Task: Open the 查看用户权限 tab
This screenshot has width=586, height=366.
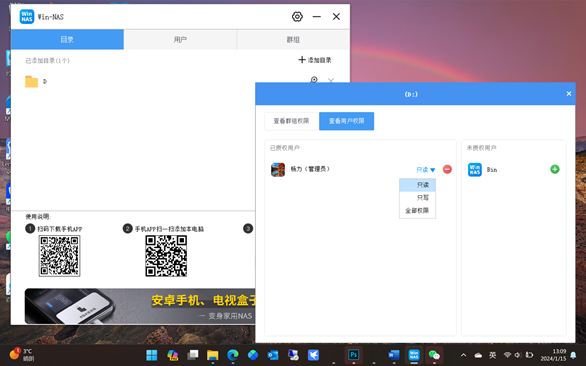Action: pyautogui.click(x=346, y=121)
